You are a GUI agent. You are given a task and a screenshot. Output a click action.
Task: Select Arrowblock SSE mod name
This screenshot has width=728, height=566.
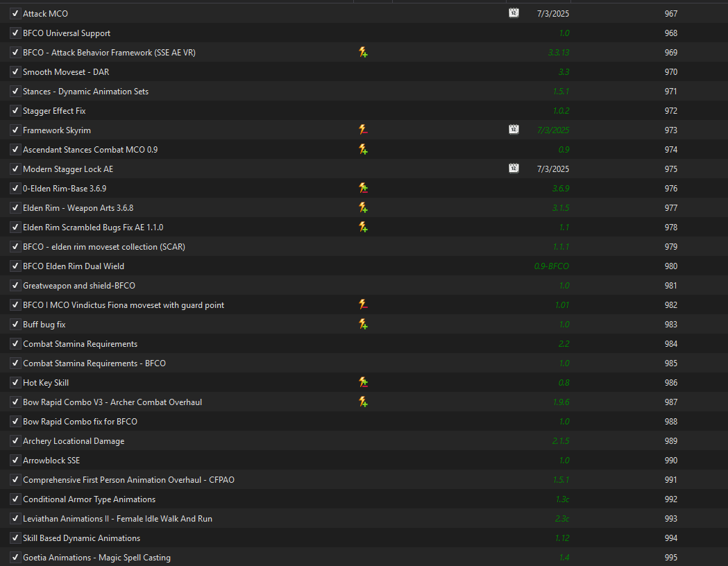pos(51,461)
